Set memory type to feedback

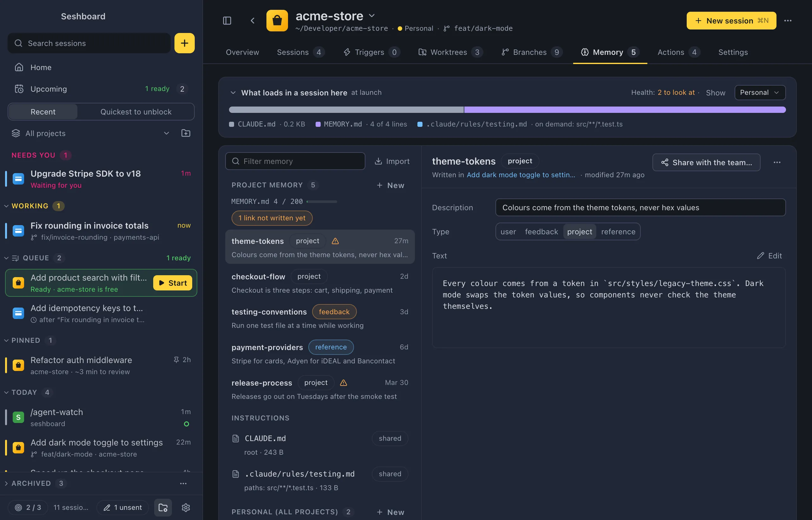pos(541,231)
